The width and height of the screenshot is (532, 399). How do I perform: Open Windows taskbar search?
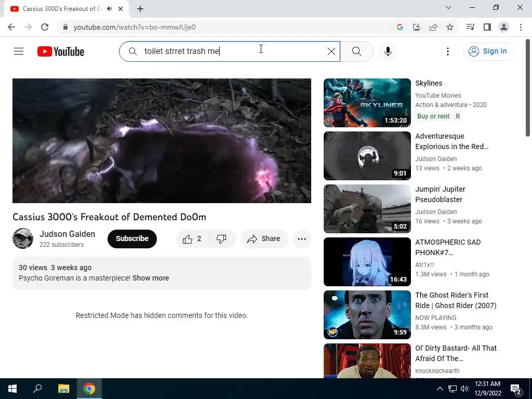37,389
